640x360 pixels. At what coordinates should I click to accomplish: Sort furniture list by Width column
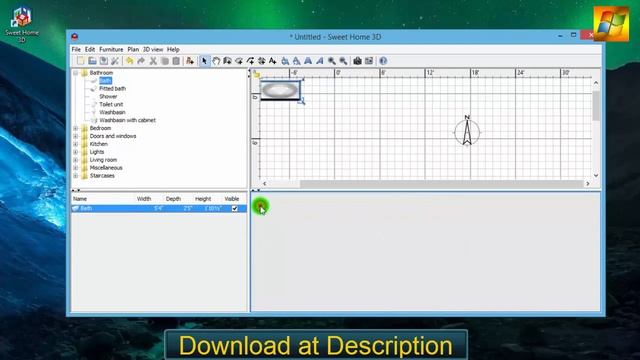[x=144, y=199]
